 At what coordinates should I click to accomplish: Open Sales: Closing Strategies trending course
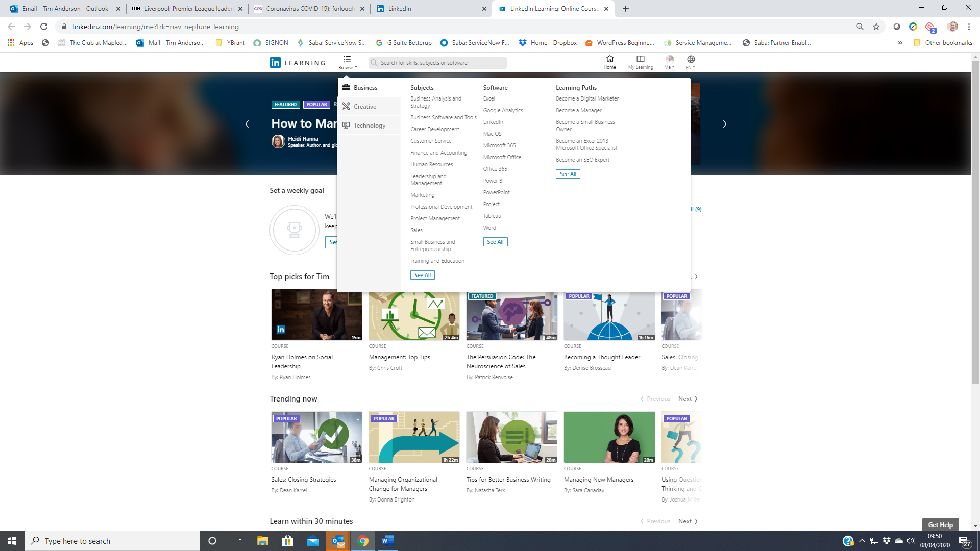304,480
